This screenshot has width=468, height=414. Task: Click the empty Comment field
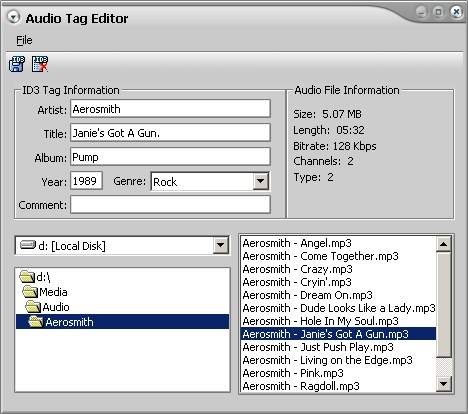coord(170,205)
